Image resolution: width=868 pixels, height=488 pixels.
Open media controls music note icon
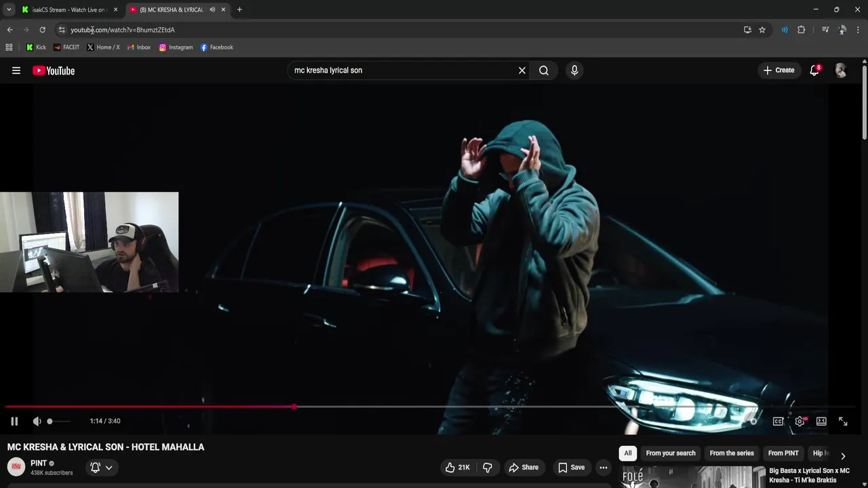[x=825, y=30]
